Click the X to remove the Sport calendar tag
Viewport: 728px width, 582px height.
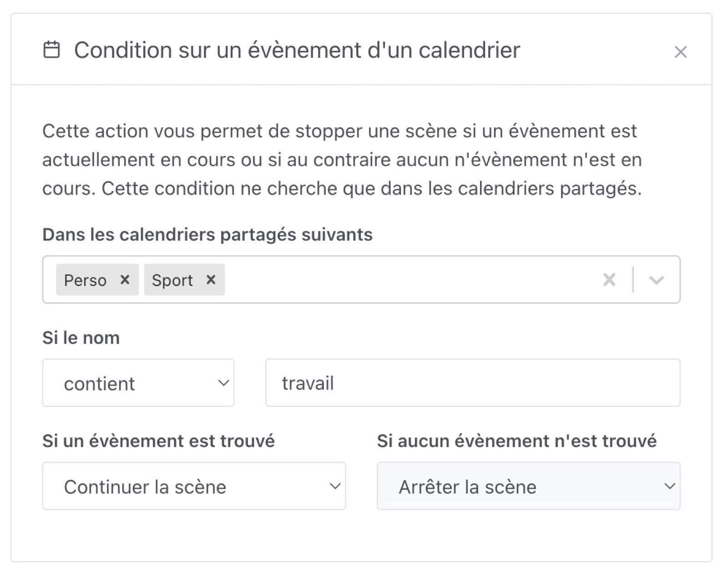coord(211,280)
